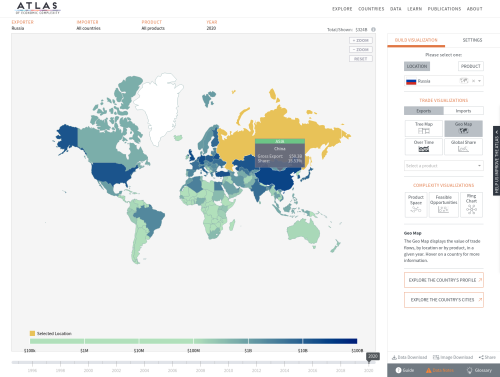500x377 pixels.
Task: Click the 2000 mark on the year timeline
Action: pos(88,370)
